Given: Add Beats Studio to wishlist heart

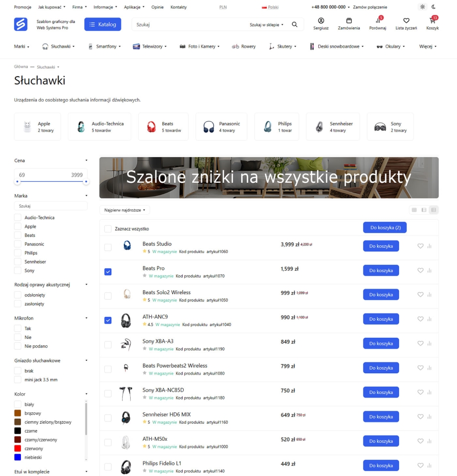Looking at the screenshot, I should (420, 246).
